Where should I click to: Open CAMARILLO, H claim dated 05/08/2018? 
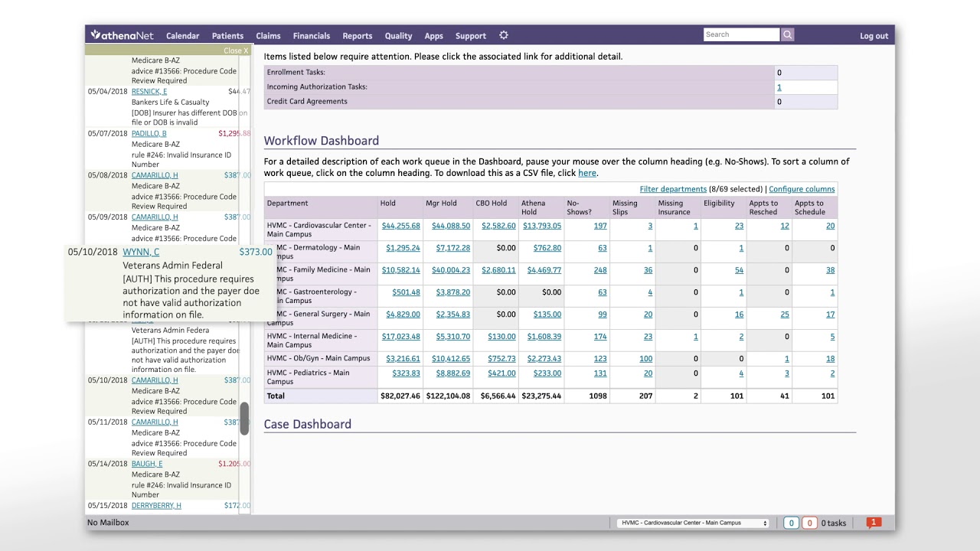tap(155, 175)
